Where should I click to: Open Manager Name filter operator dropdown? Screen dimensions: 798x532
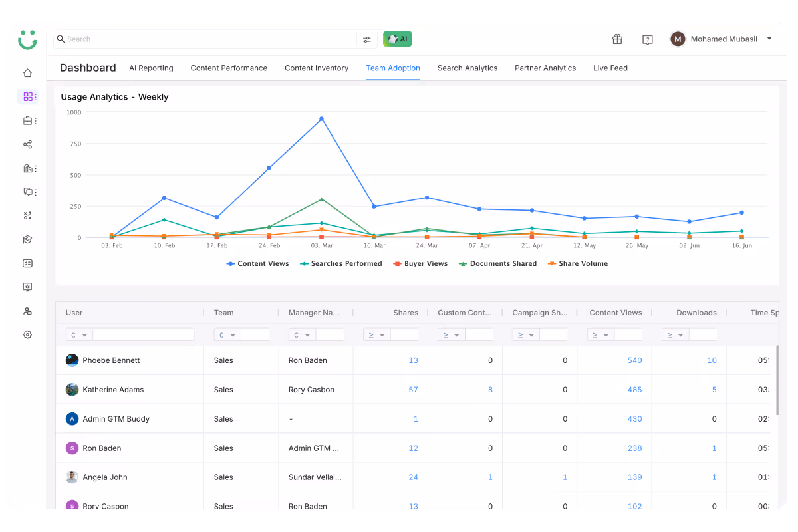[302, 335]
